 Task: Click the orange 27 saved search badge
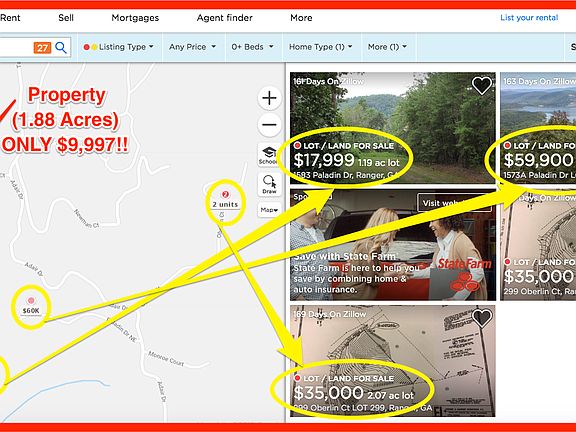[x=42, y=47]
